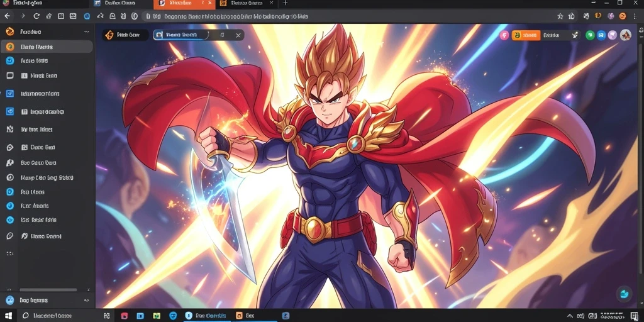
Task: Click the dotted grid icon in sidebar
Action: pos(10,253)
